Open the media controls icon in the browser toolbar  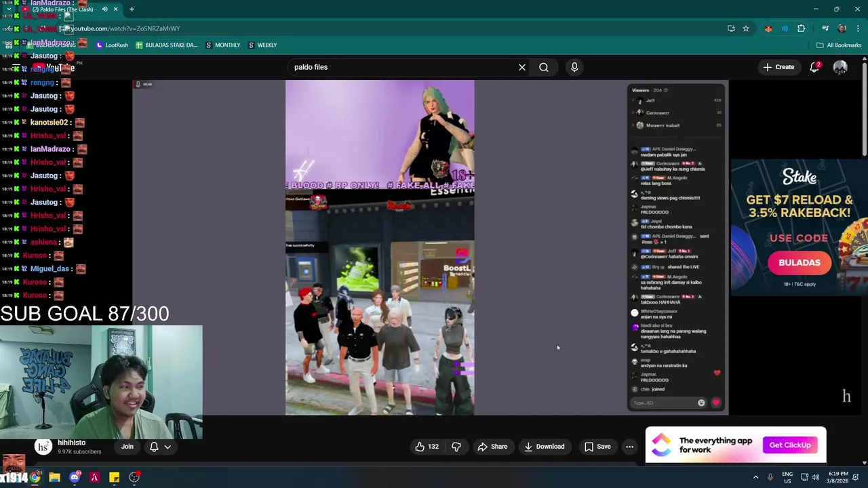(825, 28)
